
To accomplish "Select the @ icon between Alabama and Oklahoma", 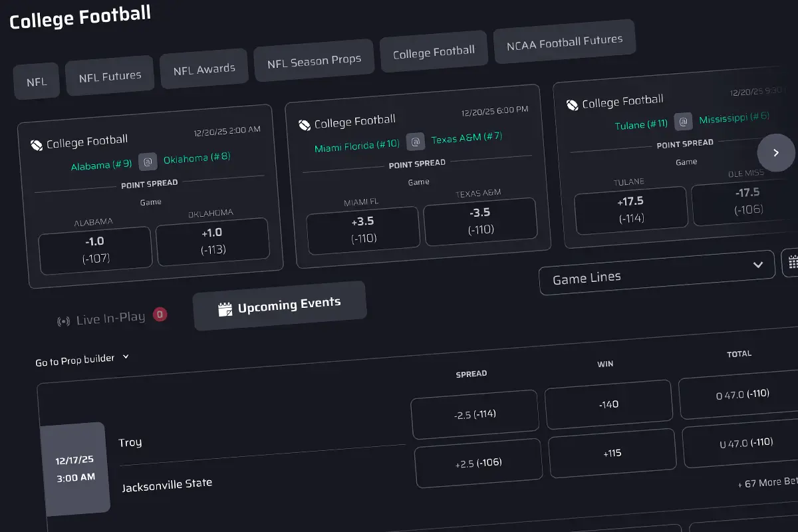I will coord(148,161).
